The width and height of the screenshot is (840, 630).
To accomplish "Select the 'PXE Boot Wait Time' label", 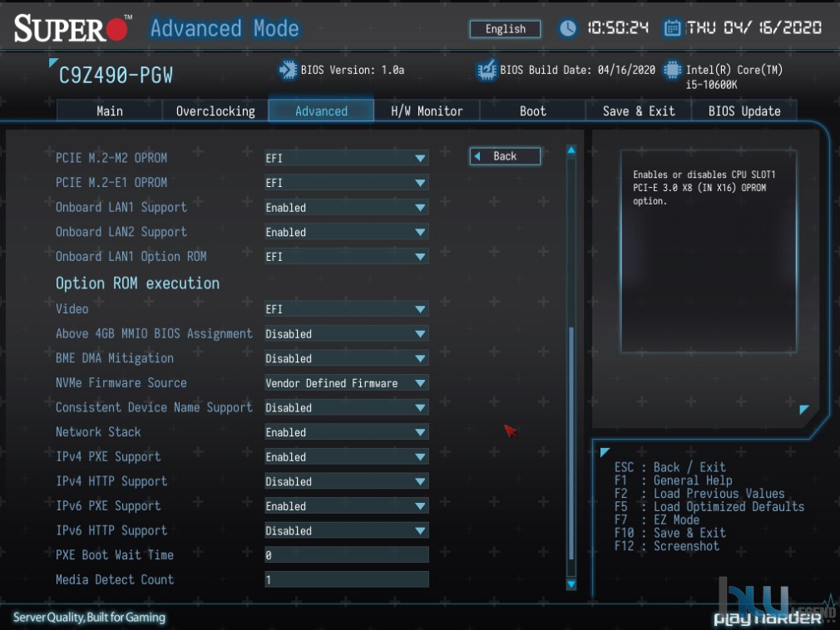I will tap(115, 555).
